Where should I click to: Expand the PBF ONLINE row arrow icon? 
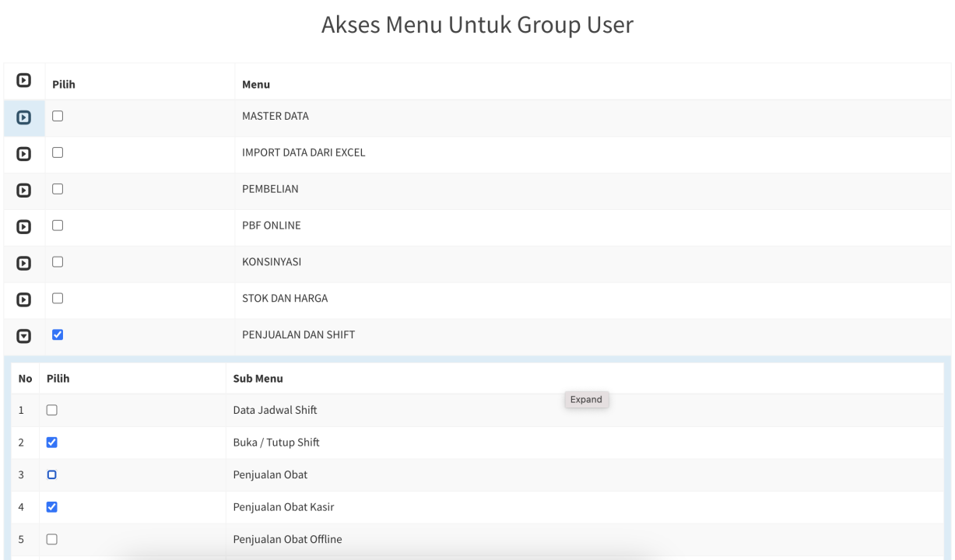[24, 227]
